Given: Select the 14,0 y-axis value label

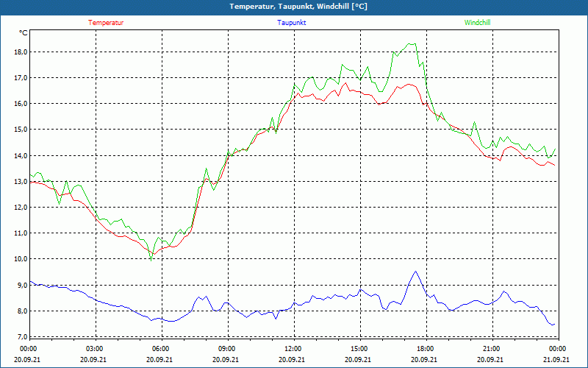Looking at the screenshot, I should (x=20, y=156).
